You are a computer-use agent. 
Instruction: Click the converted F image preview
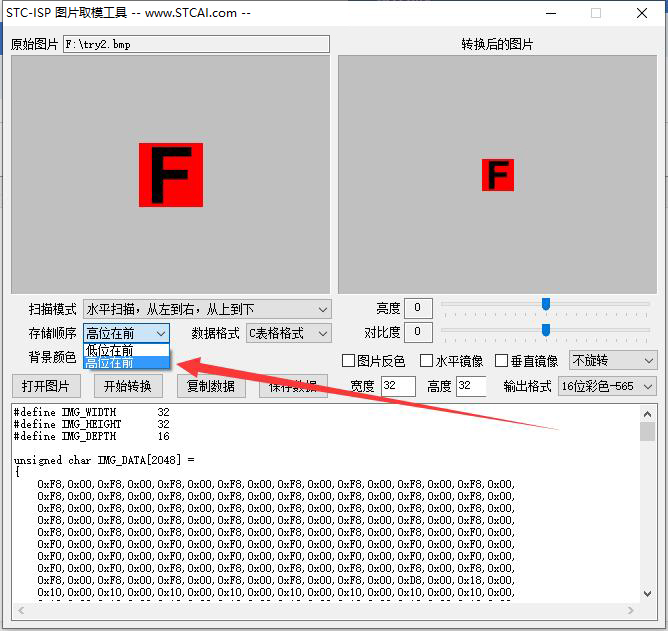tap(498, 175)
